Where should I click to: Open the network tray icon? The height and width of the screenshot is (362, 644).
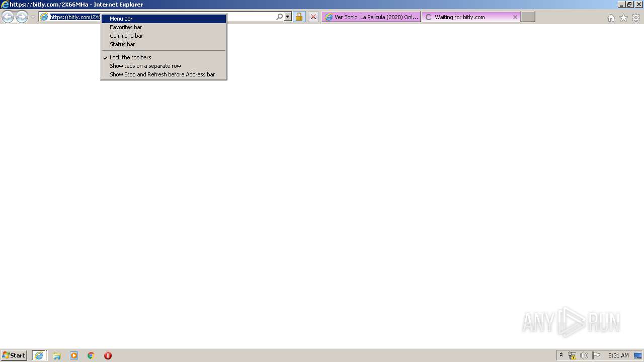click(x=572, y=355)
